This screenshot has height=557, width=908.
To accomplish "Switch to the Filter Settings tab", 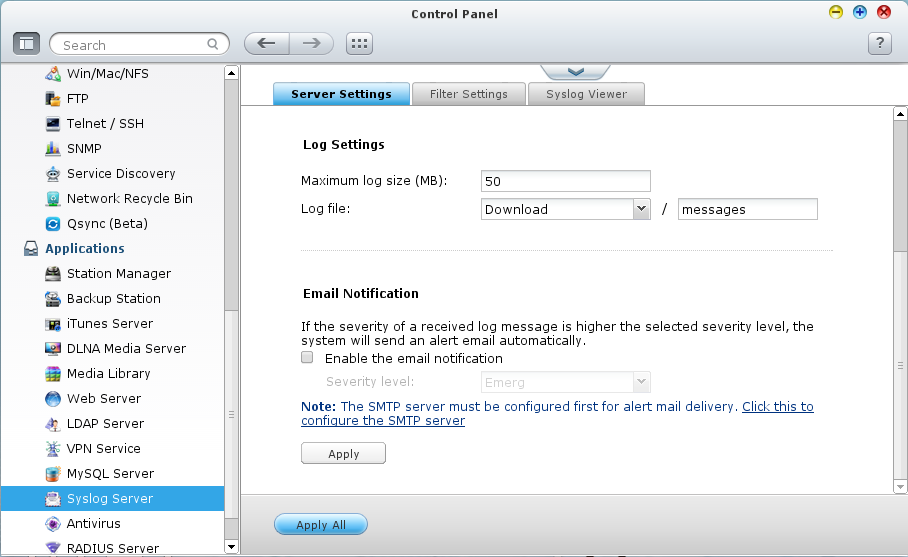I will 469,94.
